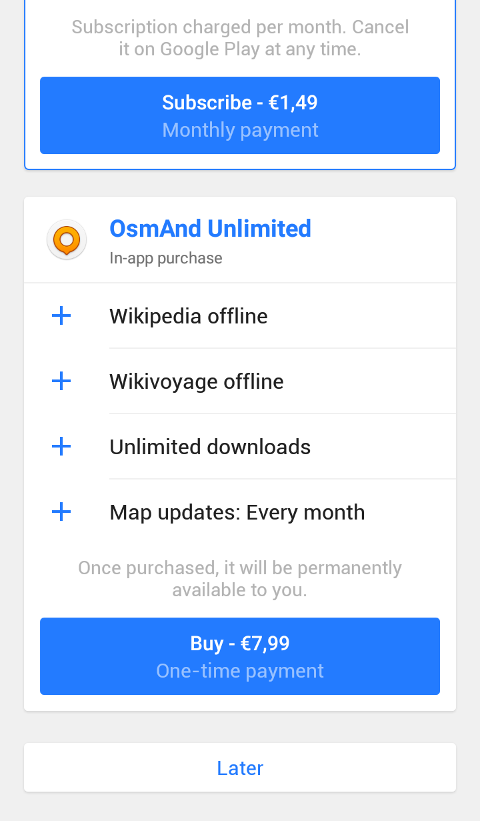Click the 'it on Google Play at any time' line
The height and width of the screenshot is (821, 480).
240,49
